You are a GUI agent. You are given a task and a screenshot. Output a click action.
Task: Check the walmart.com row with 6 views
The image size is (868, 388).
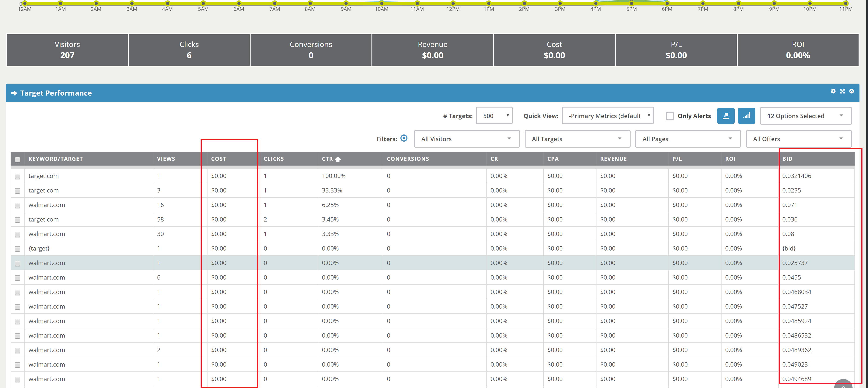[x=18, y=277]
